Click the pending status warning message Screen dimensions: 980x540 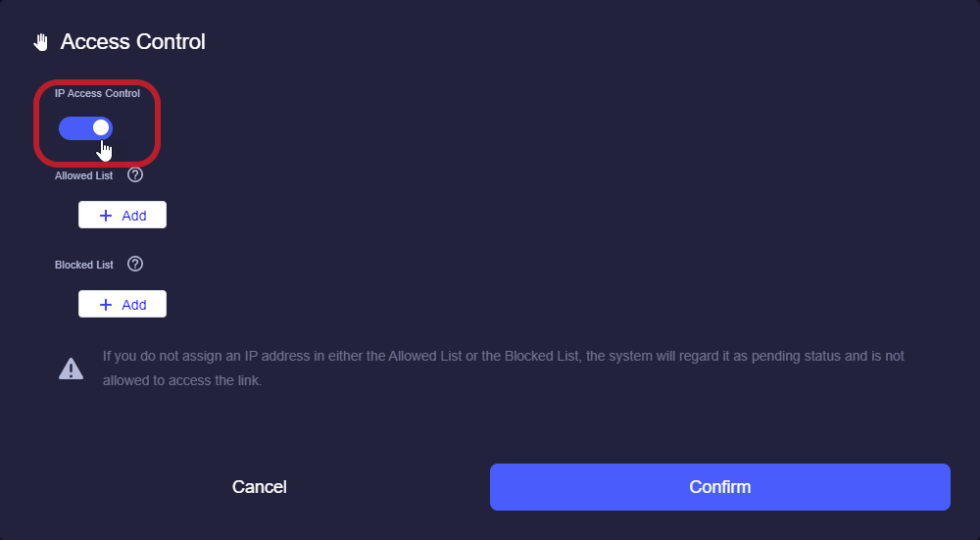(x=503, y=368)
